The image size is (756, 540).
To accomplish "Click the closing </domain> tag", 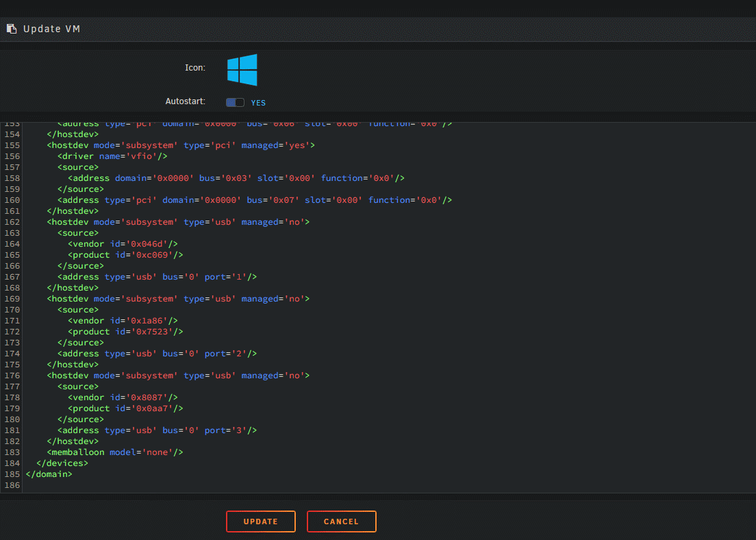I will [x=49, y=474].
